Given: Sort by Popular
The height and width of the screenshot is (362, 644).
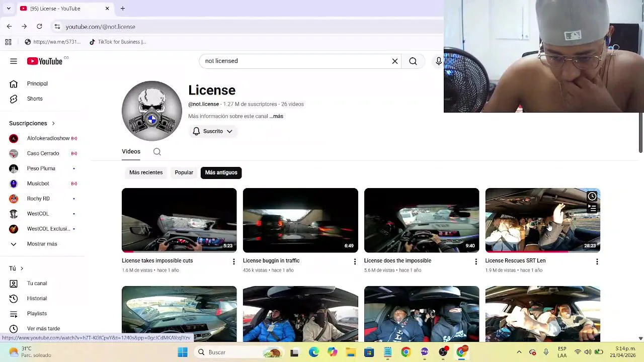Looking at the screenshot, I should 184,172.
